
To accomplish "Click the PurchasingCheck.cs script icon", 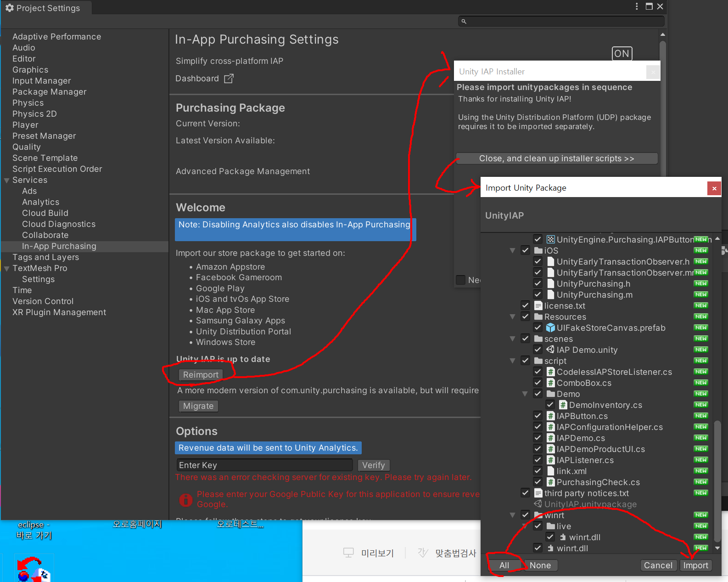I will pyautogui.click(x=551, y=482).
